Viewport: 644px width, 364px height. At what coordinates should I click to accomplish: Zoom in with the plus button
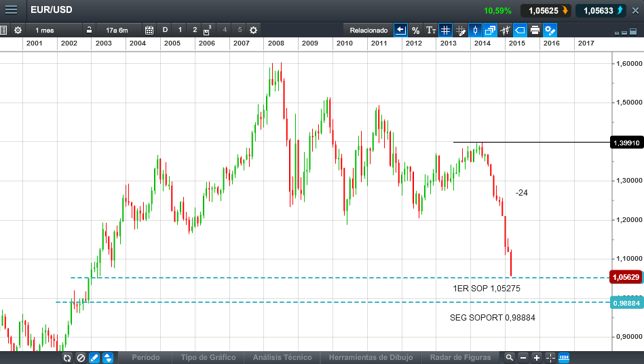click(x=536, y=358)
